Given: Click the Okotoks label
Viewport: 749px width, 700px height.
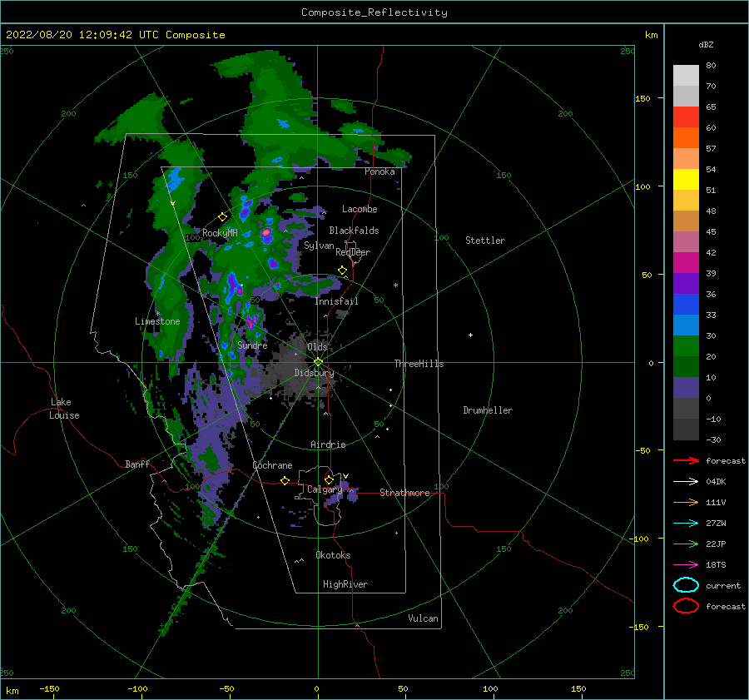Looking at the screenshot, I should pos(333,555).
